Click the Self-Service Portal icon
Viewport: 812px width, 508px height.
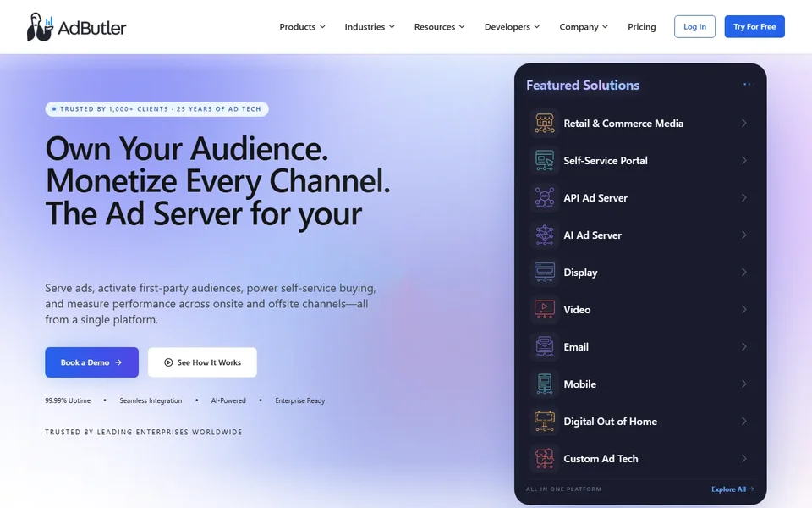click(544, 161)
